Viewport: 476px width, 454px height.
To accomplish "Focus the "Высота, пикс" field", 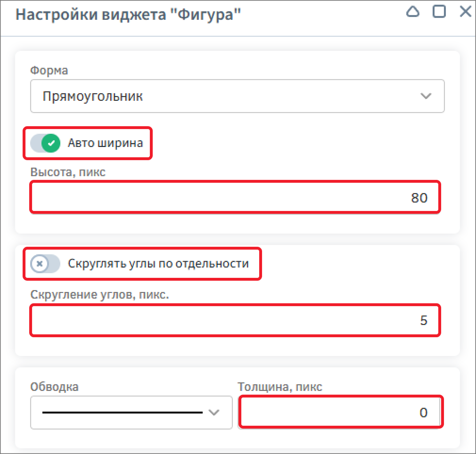I will pos(236,197).
